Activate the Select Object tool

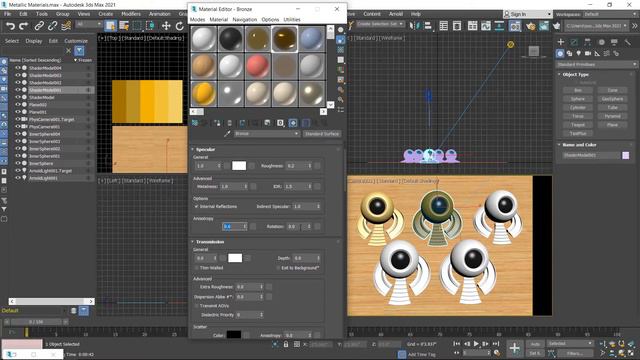[x=110, y=26]
